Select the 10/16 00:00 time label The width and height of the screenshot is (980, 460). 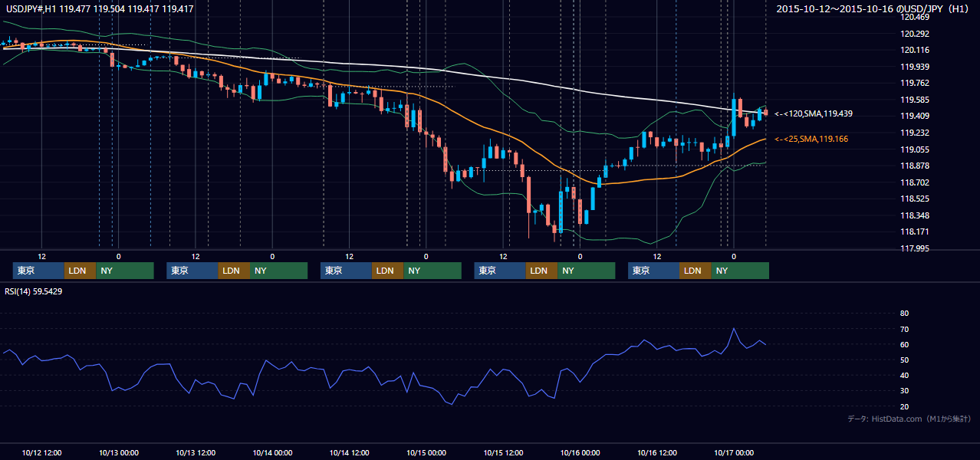(x=580, y=452)
